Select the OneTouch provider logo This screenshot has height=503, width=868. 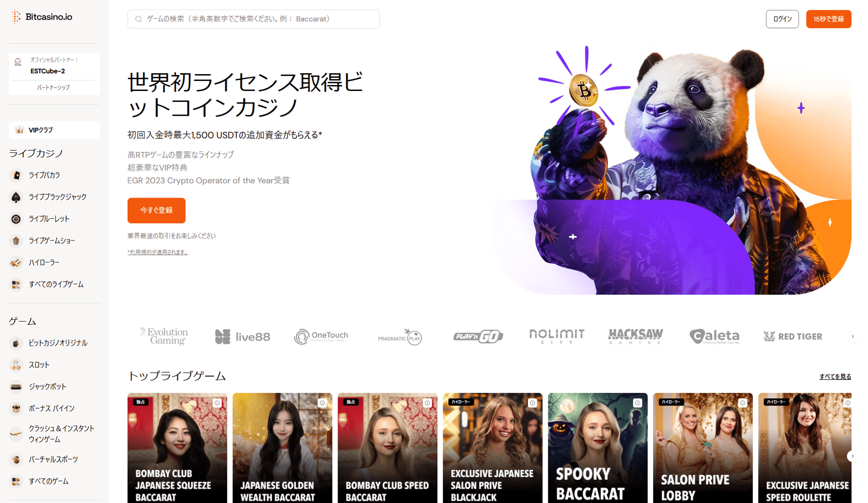[321, 337]
